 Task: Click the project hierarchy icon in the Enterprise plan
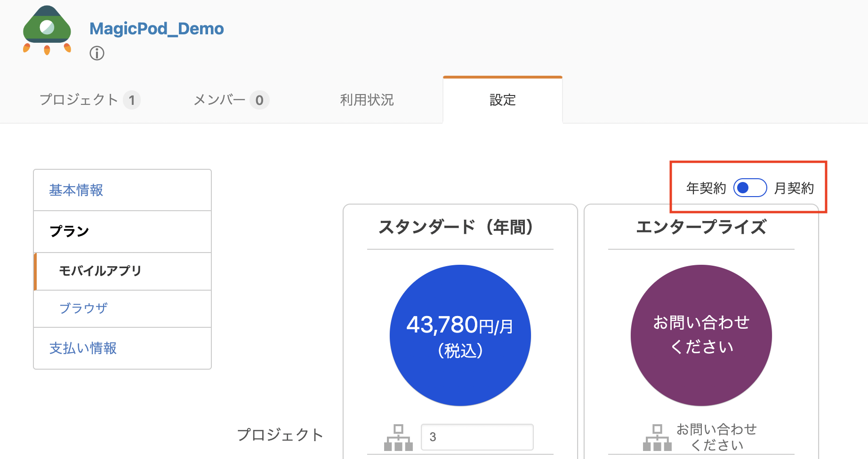pos(657,437)
